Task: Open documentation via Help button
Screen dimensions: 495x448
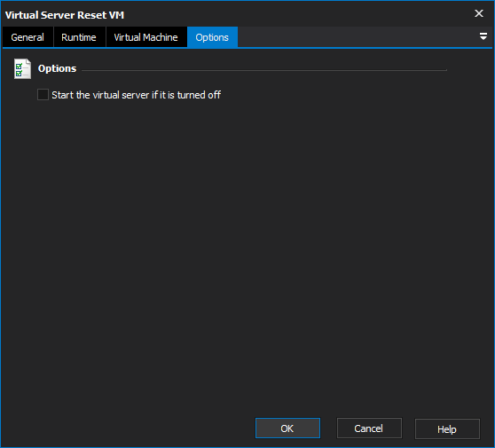Action: 447,428
